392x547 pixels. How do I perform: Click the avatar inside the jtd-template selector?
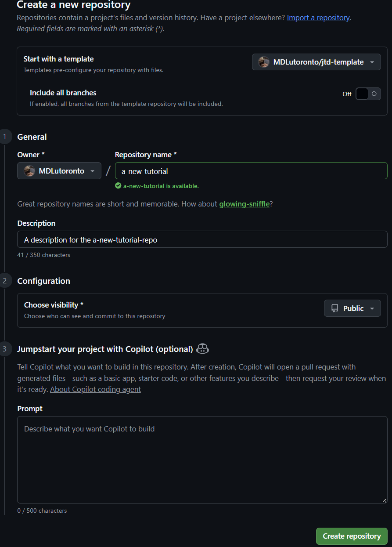pyautogui.click(x=263, y=62)
